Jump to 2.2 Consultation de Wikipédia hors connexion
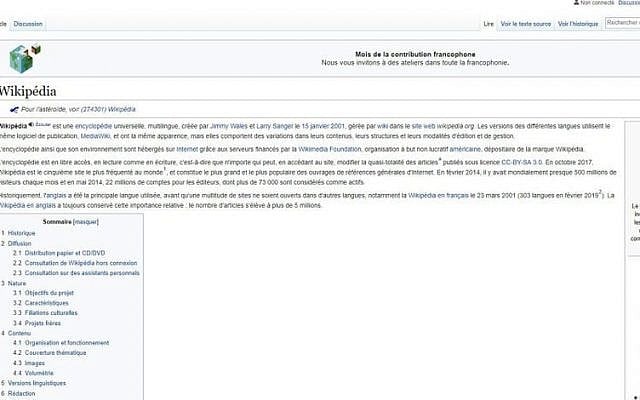Image resolution: width=640 pixels, height=400 pixels. pyautogui.click(x=75, y=263)
